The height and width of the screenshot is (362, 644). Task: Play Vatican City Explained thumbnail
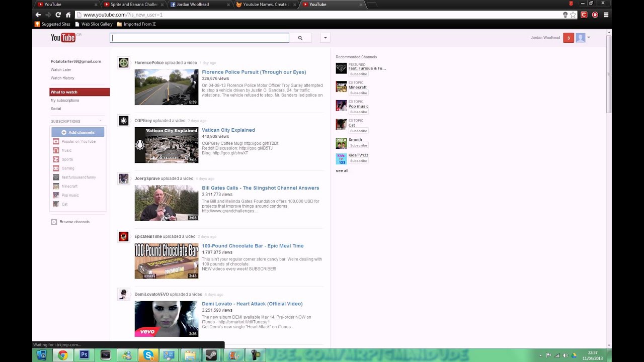click(167, 145)
